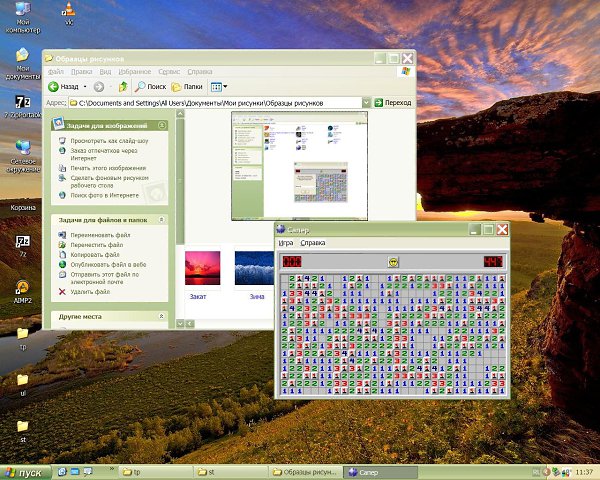The image size is (600, 480).
Task: Toggle the Папки folders pane button
Action: pyautogui.click(x=187, y=87)
